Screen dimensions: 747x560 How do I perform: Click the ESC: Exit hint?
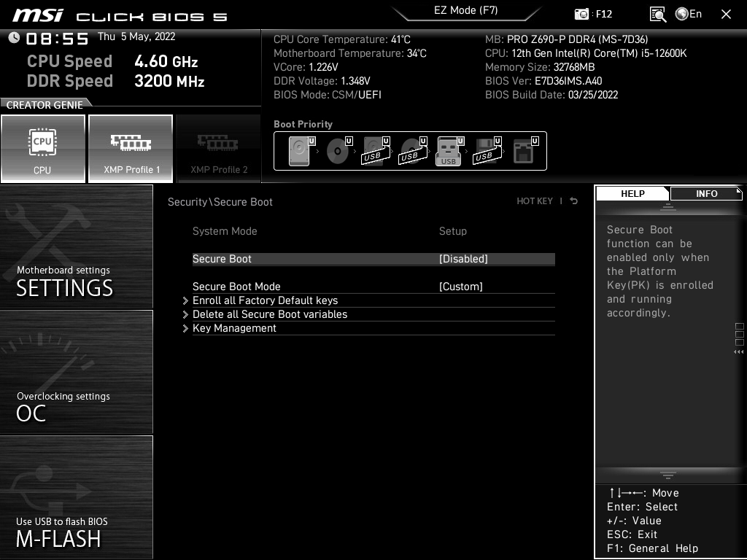pyautogui.click(x=632, y=534)
